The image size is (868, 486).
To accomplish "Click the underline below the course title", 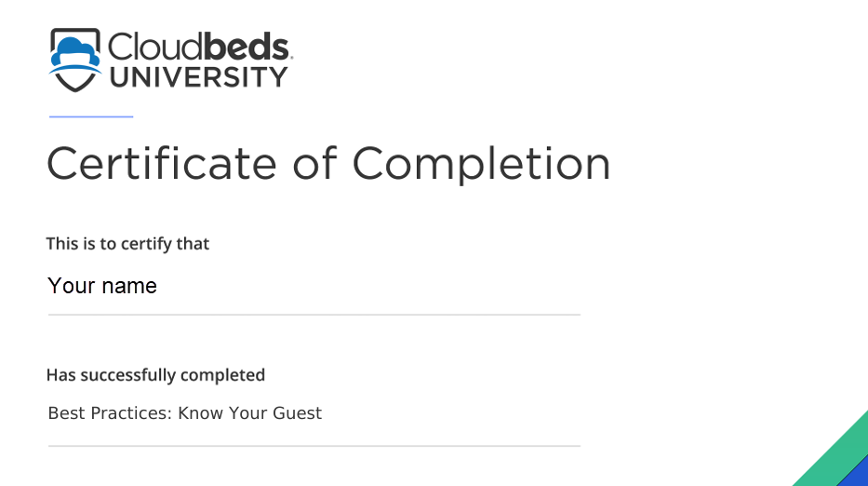I will [314, 446].
